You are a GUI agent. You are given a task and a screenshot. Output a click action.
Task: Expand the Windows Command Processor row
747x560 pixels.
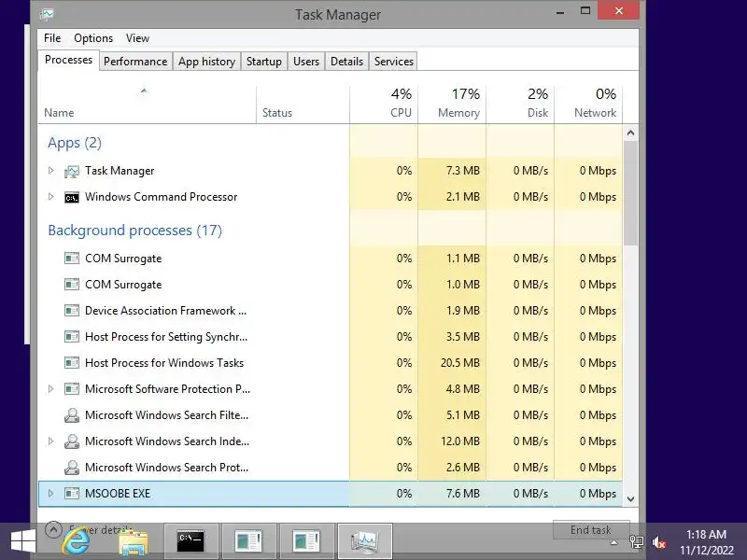[x=51, y=197]
